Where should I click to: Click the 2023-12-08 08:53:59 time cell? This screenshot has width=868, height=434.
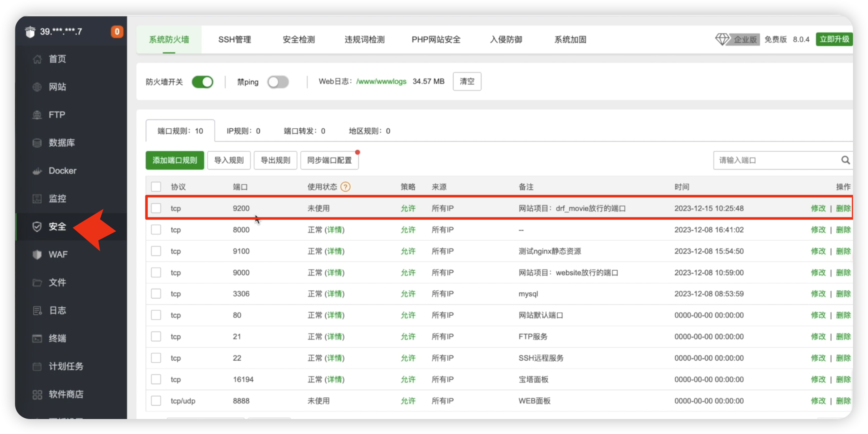(x=709, y=294)
